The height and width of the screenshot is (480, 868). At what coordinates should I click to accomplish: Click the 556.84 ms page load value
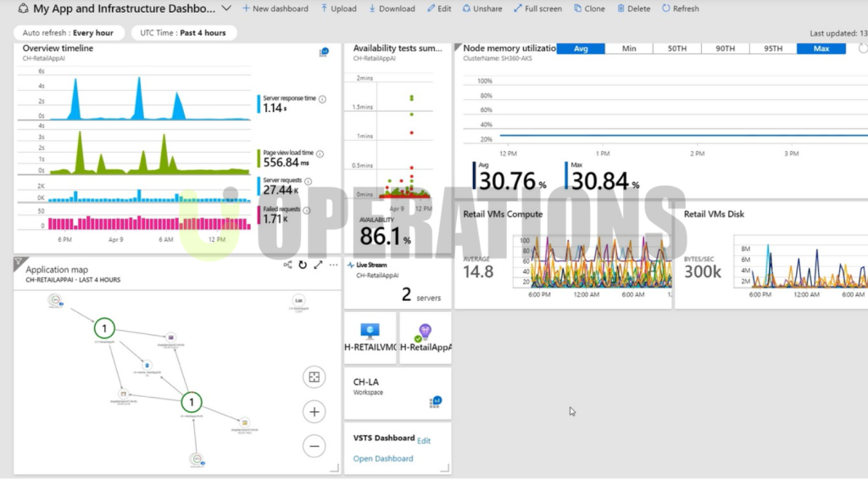[x=286, y=162]
